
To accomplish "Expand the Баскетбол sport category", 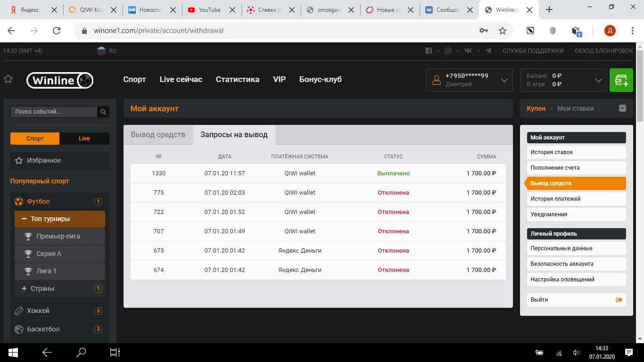I will coord(60,329).
